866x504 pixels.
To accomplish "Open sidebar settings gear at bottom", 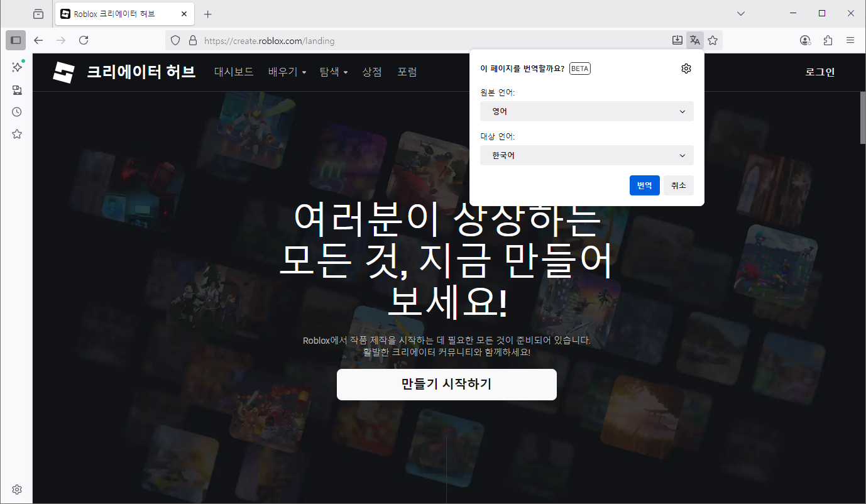I will tap(17, 489).
